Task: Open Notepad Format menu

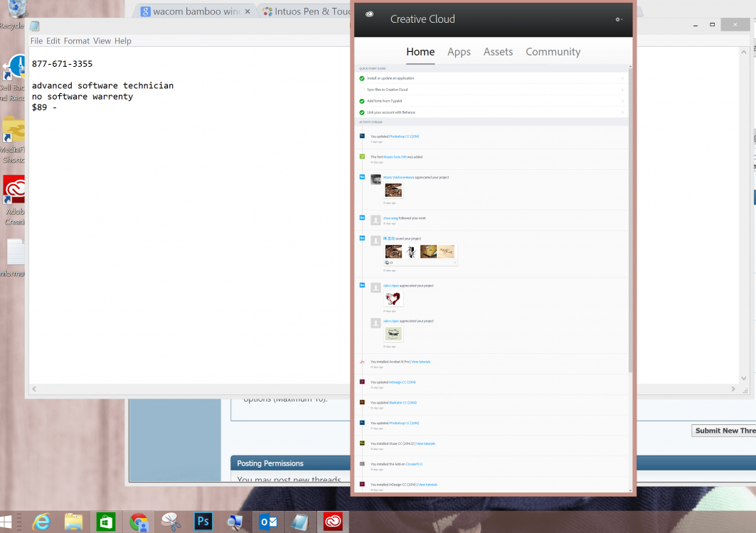Action: (77, 41)
